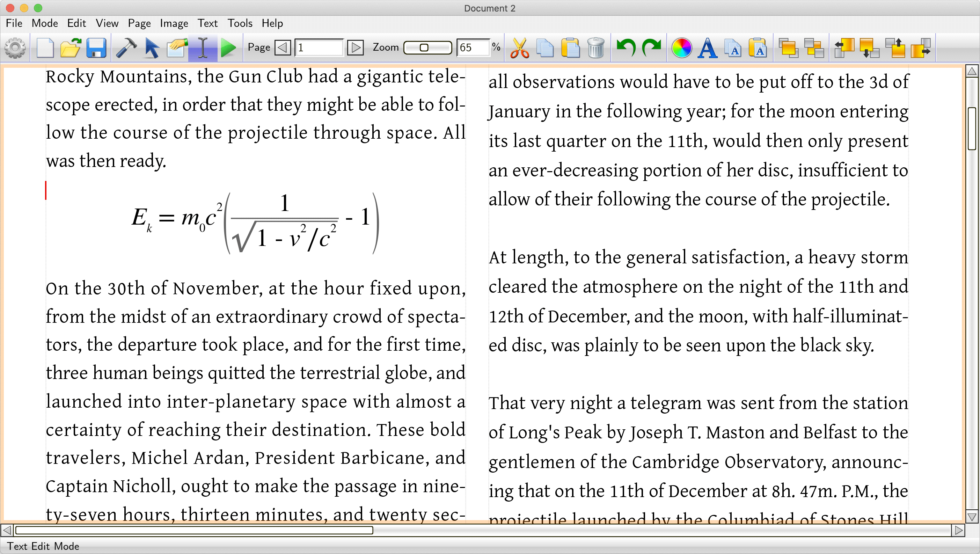Open the View menu

tap(107, 23)
